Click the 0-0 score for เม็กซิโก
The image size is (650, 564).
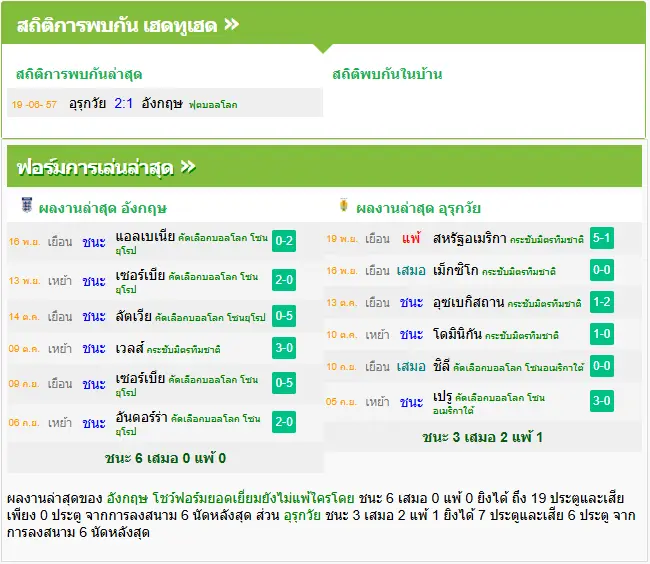pos(601,270)
